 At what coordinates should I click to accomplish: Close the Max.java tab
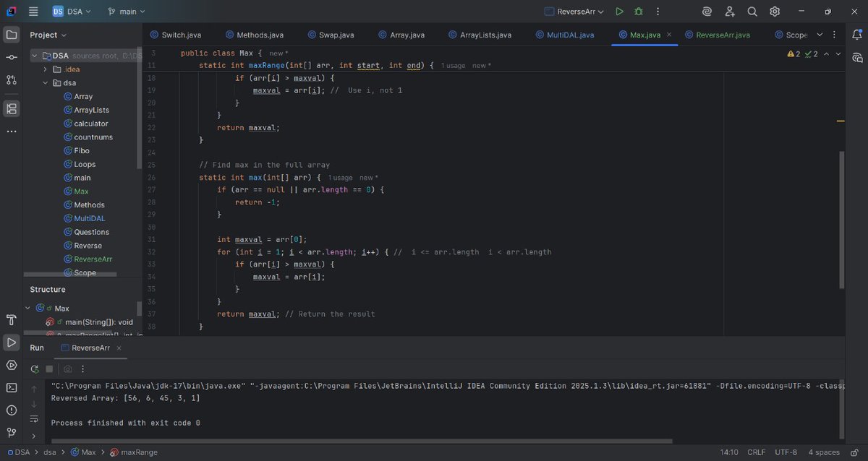pos(669,35)
